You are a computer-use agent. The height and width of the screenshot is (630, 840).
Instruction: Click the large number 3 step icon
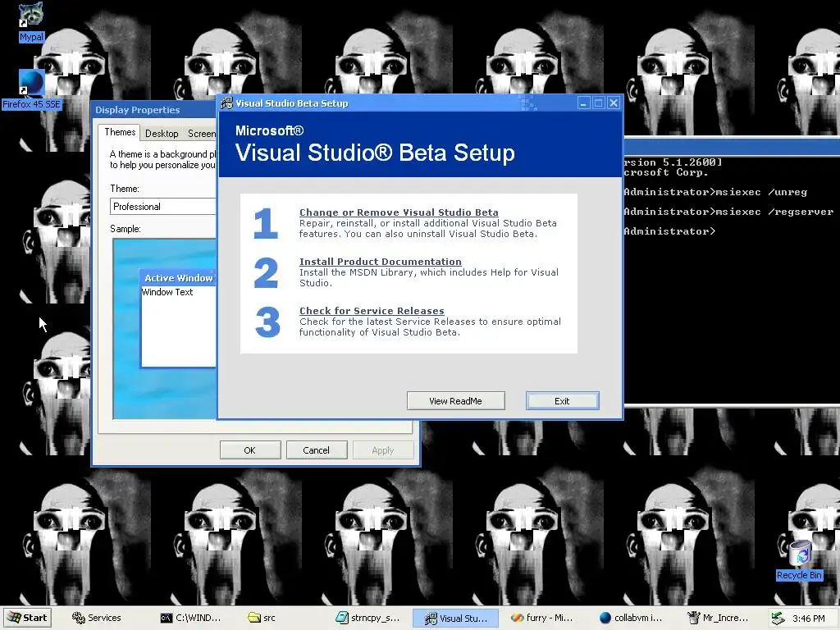pyautogui.click(x=267, y=322)
